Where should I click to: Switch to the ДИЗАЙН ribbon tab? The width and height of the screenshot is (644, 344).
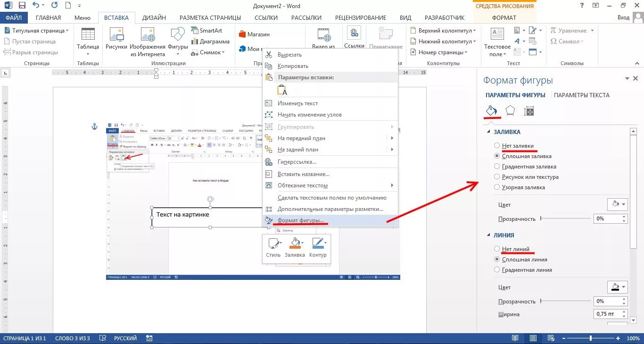pos(155,17)
